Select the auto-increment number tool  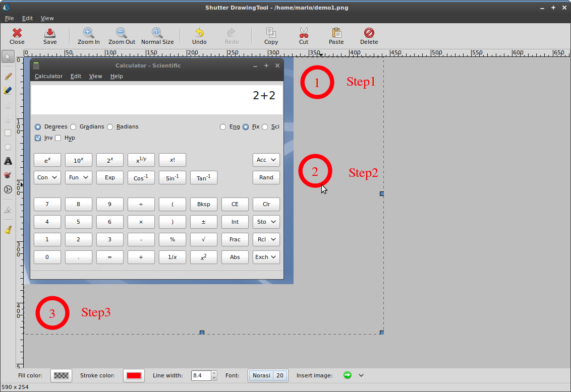(x=8, y=189)
